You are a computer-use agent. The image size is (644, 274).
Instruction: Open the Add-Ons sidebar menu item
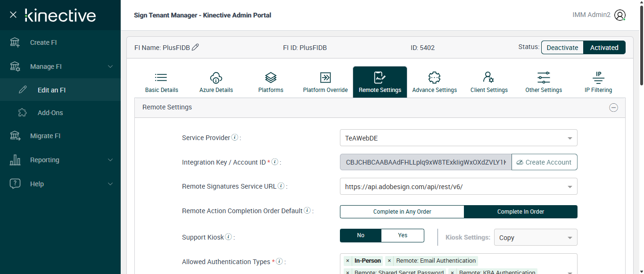point(50,113)
